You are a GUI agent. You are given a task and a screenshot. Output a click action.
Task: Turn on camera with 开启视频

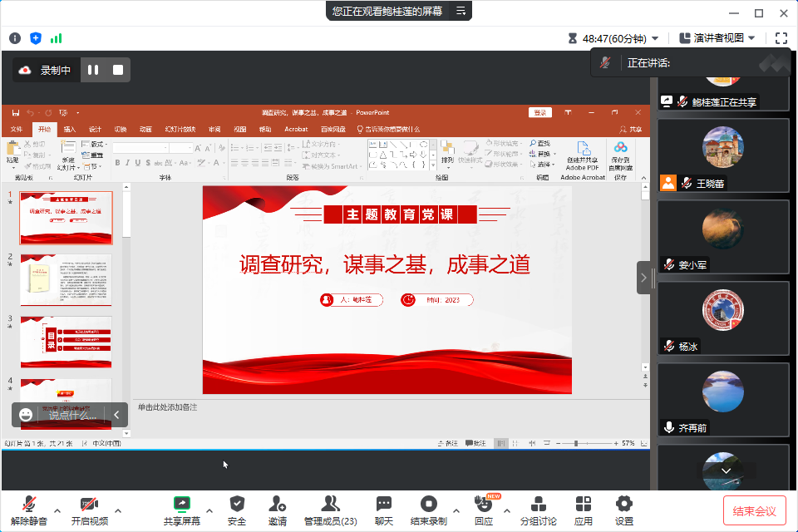[89, 504]
